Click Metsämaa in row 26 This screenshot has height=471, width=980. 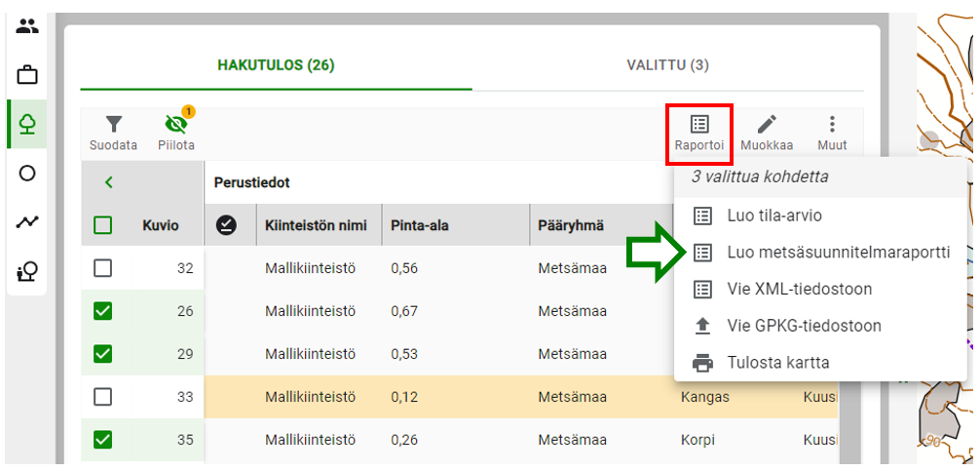tap(573, 311)
